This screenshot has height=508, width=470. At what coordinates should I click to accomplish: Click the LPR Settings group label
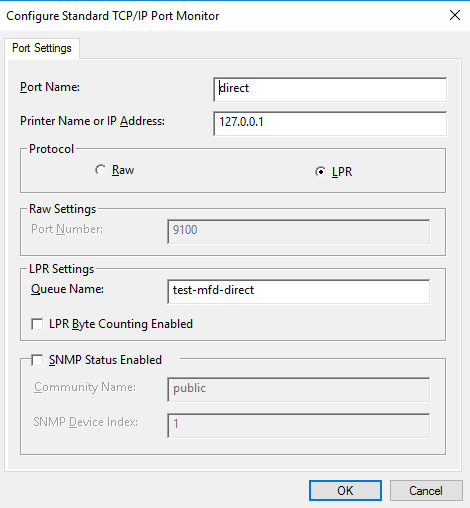coord(62,269)
